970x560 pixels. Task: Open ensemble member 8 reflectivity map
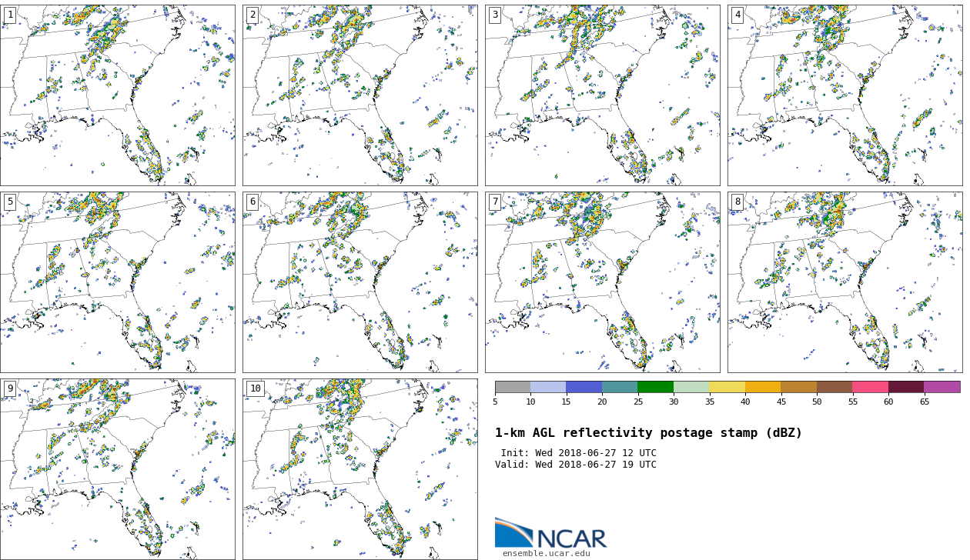[x=845, y=282]
